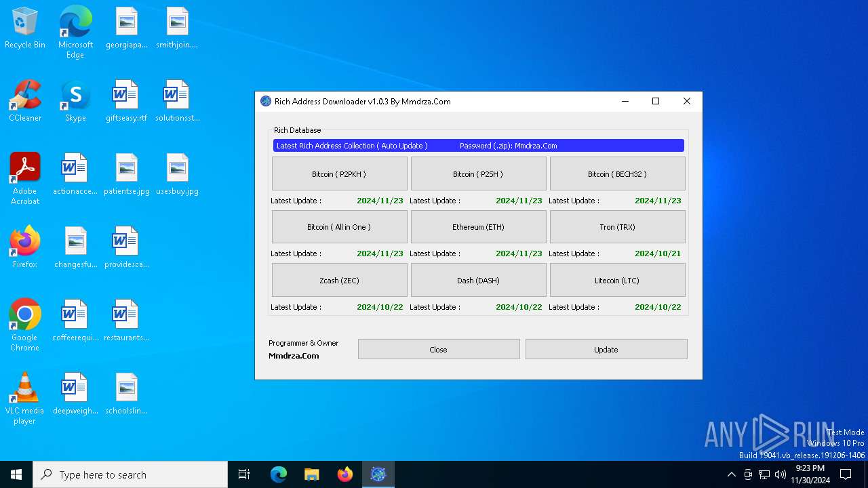
Task: Open Edge from the taskbar
Action: pos(279,474)
